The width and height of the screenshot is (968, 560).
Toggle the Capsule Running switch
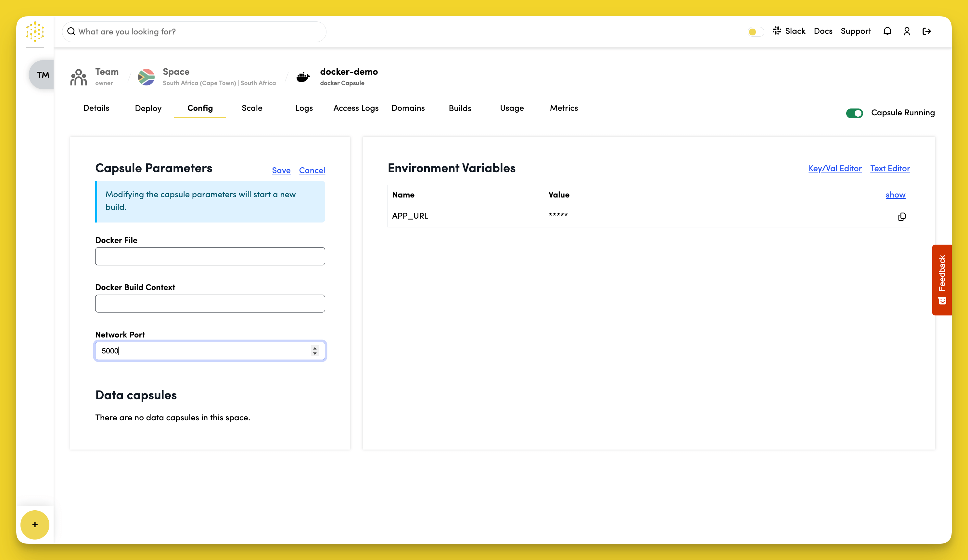click(x=854, y=113)
